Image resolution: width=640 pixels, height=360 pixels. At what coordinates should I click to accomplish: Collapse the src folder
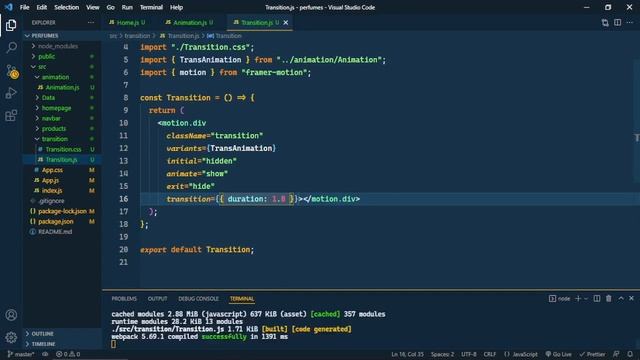(62, 67)
